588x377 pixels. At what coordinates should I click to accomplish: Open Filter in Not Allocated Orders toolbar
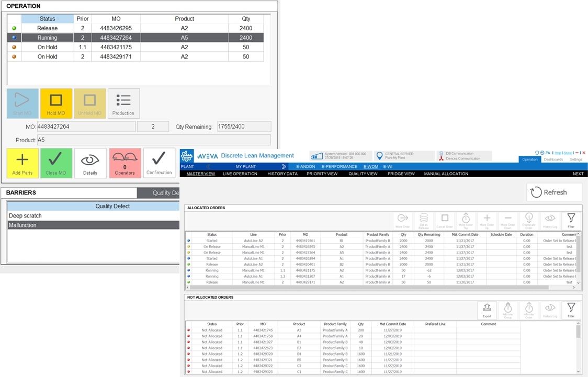point(571,310)
